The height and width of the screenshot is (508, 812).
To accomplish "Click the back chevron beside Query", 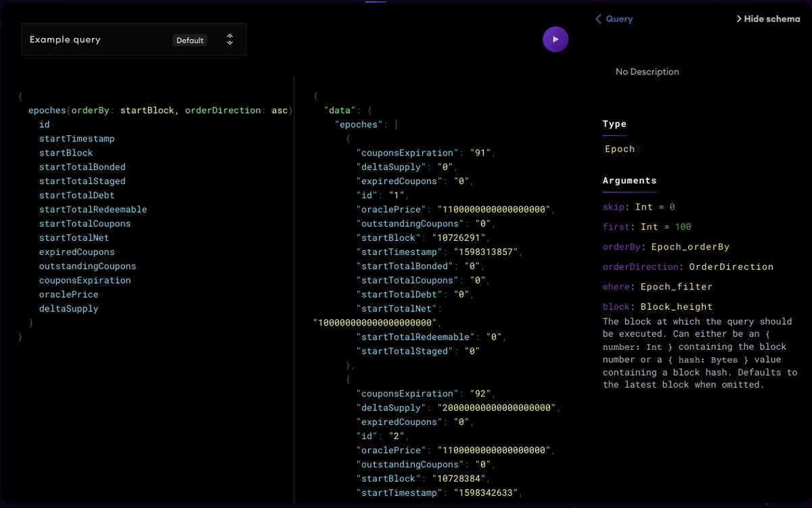I will 597,19.
